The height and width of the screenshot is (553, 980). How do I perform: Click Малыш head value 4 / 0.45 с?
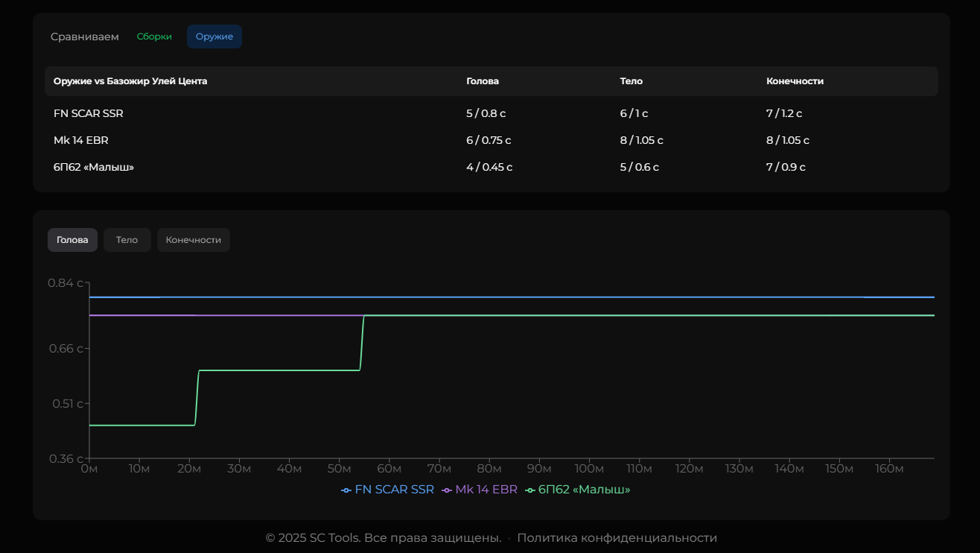[489, 167]
